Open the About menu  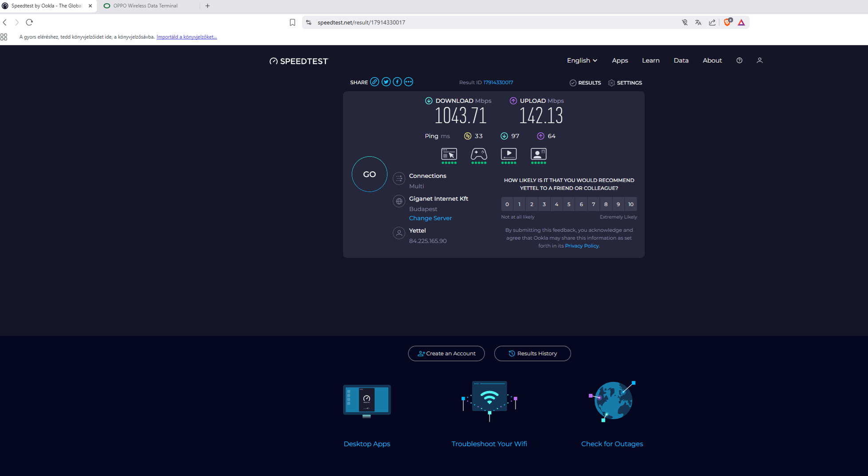pos(712,60)
